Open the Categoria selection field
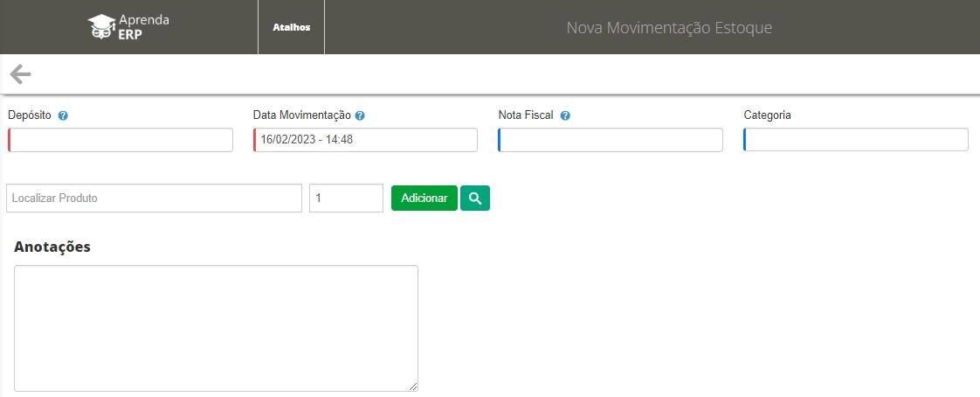The width and height of the screenshot is (980, 397). 856,140
